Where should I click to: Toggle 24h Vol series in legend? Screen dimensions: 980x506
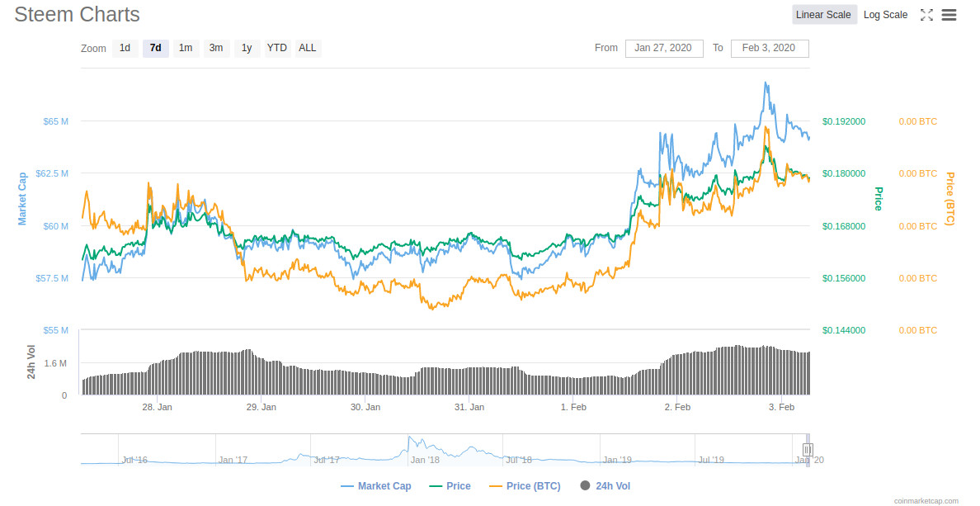(x=605, y=486)
